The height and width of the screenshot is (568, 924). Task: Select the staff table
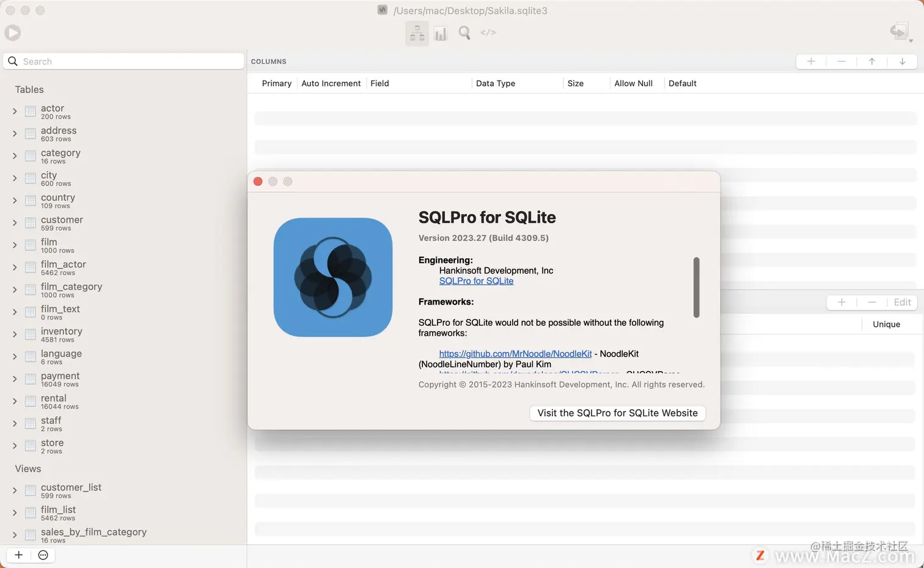point(51,424)
